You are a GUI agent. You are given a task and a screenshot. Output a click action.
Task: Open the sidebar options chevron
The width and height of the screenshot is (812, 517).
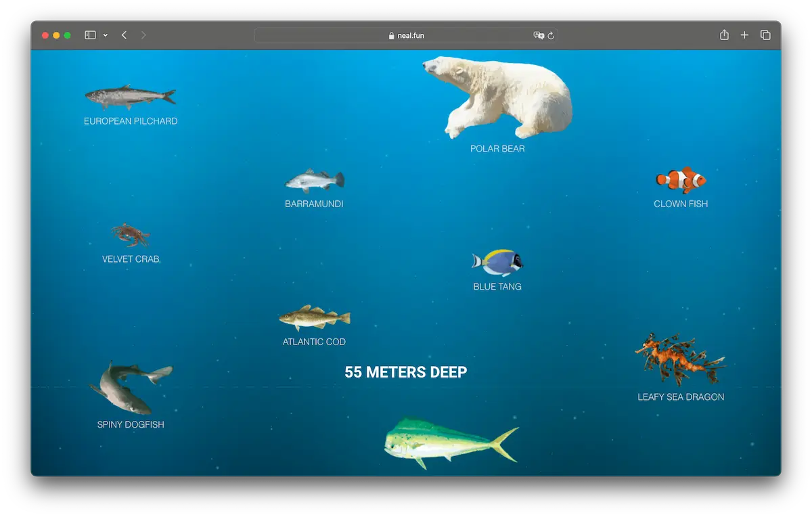(x=105, y=35)
